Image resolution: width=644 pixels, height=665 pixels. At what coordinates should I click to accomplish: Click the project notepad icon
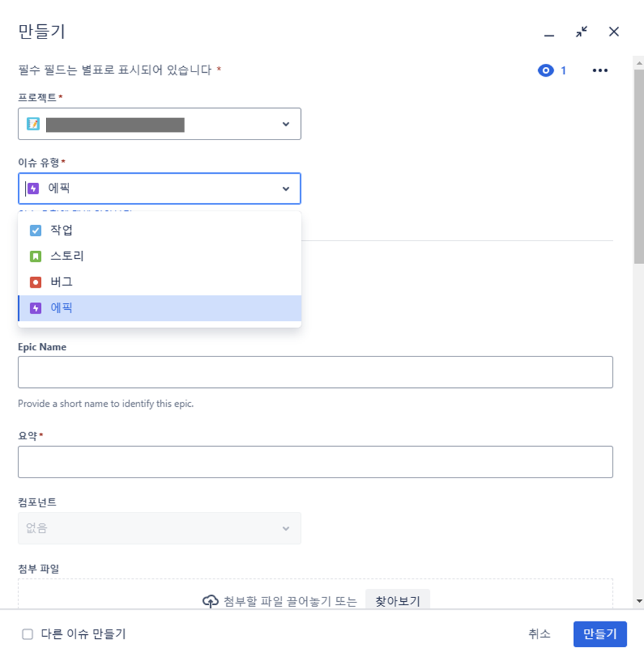tap(33, 124)
